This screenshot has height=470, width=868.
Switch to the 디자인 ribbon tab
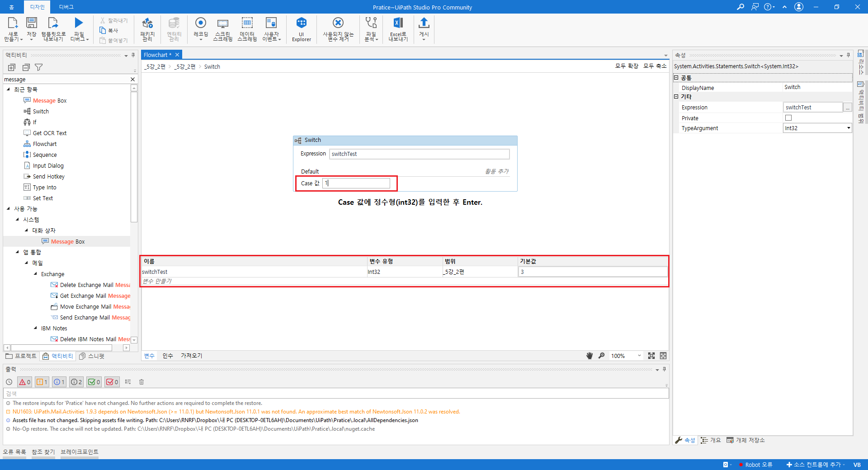[x=38, y=7]
